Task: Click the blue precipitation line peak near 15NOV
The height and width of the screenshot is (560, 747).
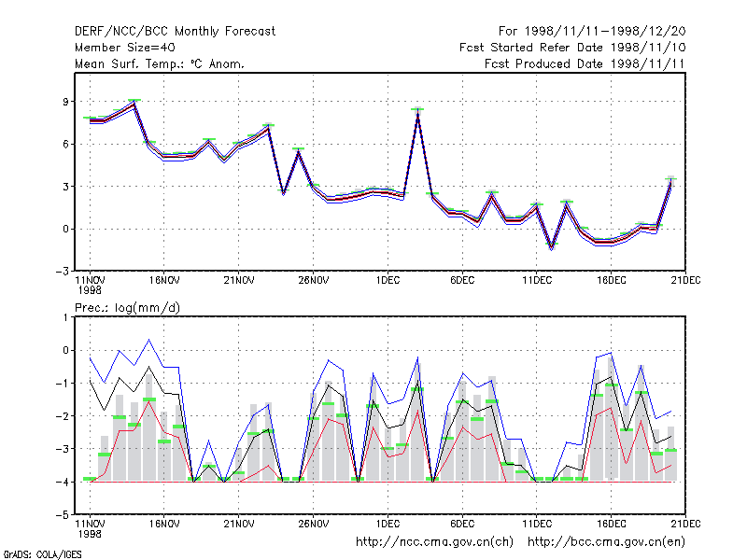Action: (x=149, y=340)
